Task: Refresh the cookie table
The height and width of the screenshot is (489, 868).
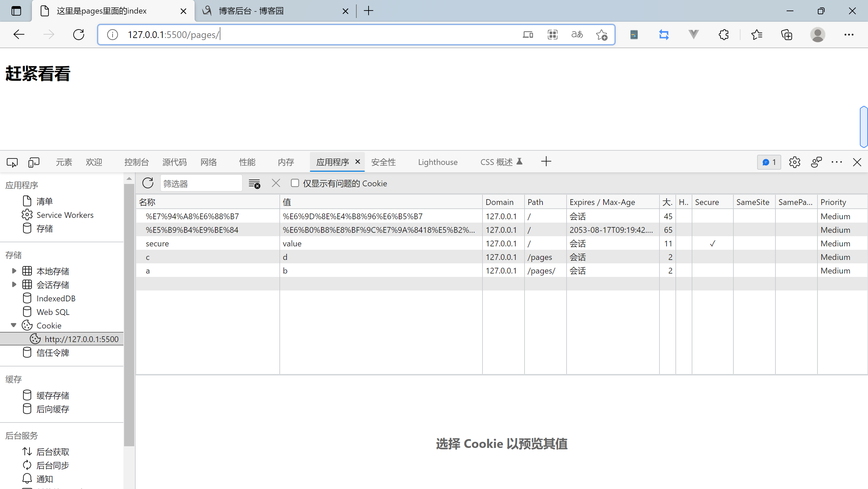Action: click(x=148, y=183)
